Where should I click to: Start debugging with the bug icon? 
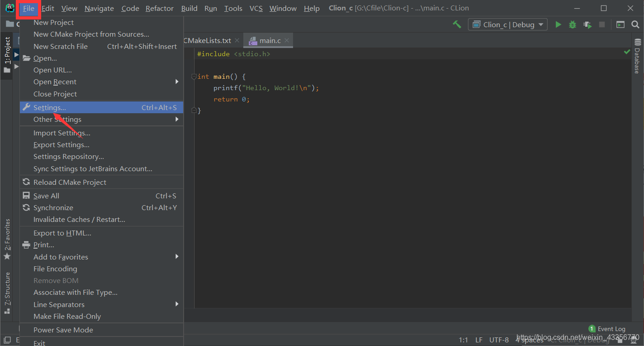tap(573, 24)
